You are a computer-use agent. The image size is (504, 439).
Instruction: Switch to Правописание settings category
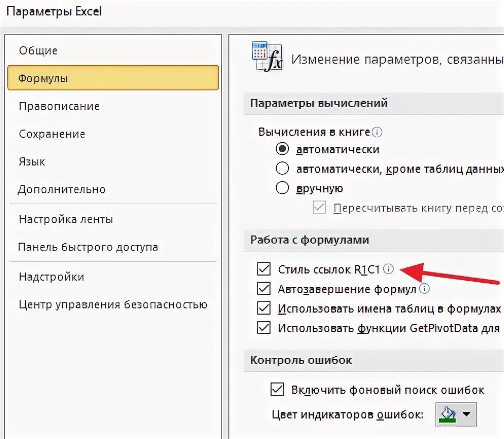point(59,106)
